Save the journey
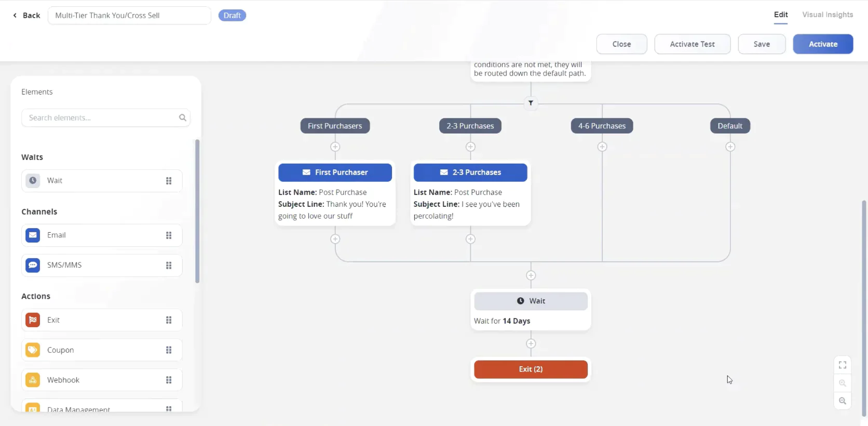Screen dimensions: 868x426 (762, 44)
